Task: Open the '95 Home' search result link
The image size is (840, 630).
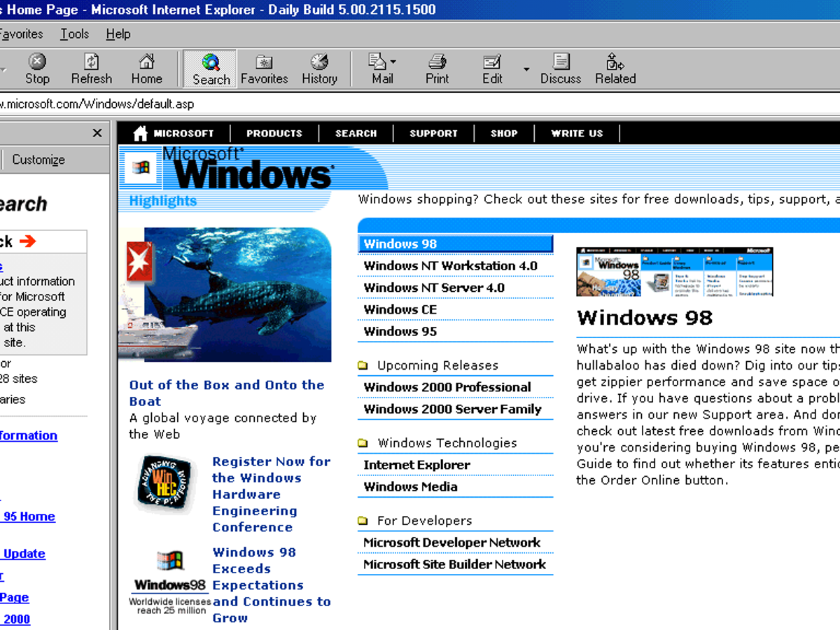Action: click(x=28, y=517)
